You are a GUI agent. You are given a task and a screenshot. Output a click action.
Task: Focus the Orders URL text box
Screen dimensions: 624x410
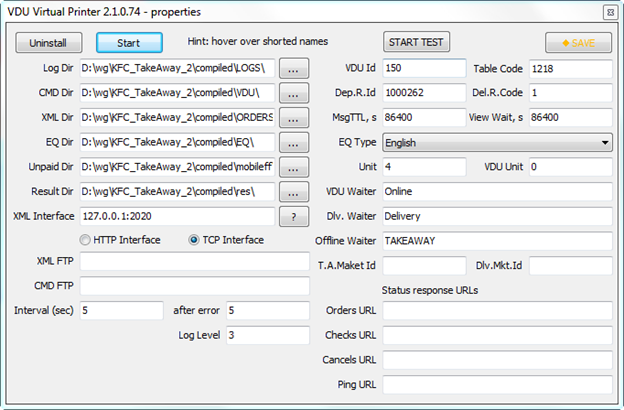click(497, 310)
